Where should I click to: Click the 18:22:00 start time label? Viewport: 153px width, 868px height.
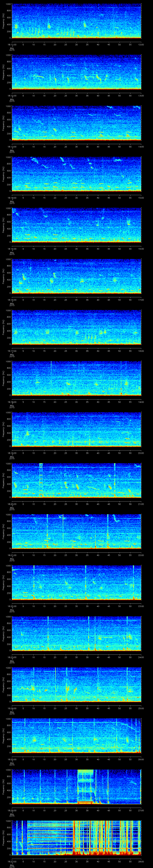click(12, 606)
